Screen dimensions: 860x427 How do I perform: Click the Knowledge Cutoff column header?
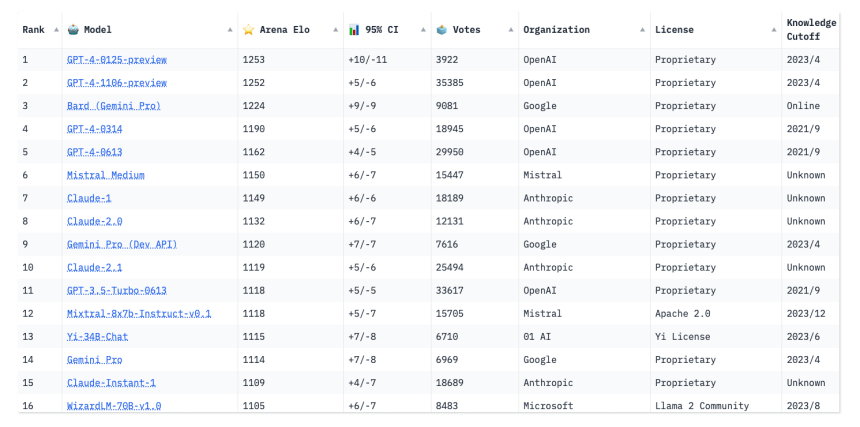[x=811, y=30]
